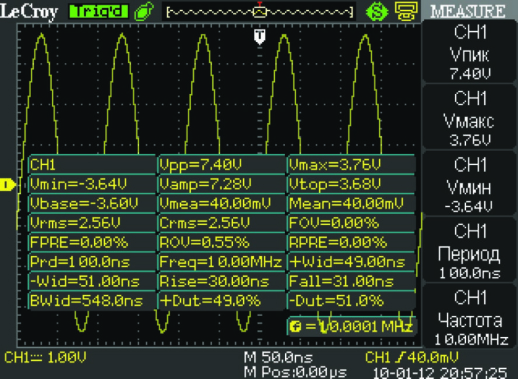This screenshot has width=518, height=379.
Task: Click the green Trig'd status indicator
Action: coord(98,11)
